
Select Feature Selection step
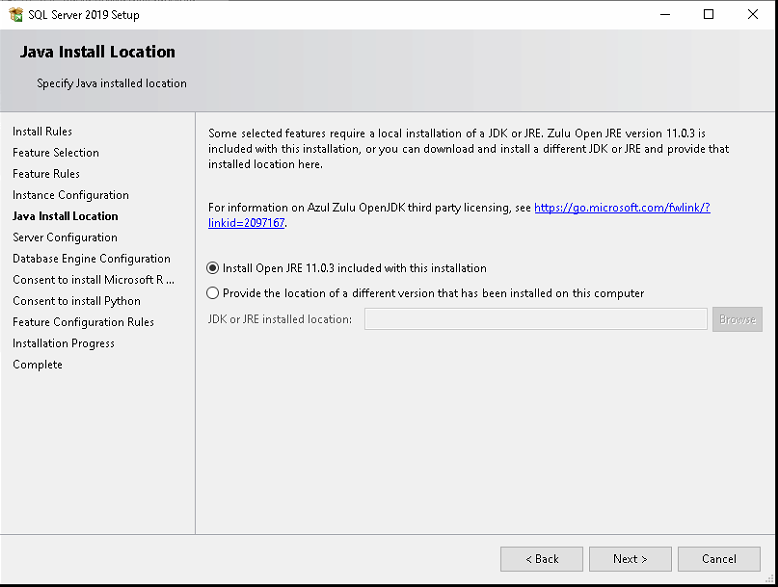tap(56, 153)
